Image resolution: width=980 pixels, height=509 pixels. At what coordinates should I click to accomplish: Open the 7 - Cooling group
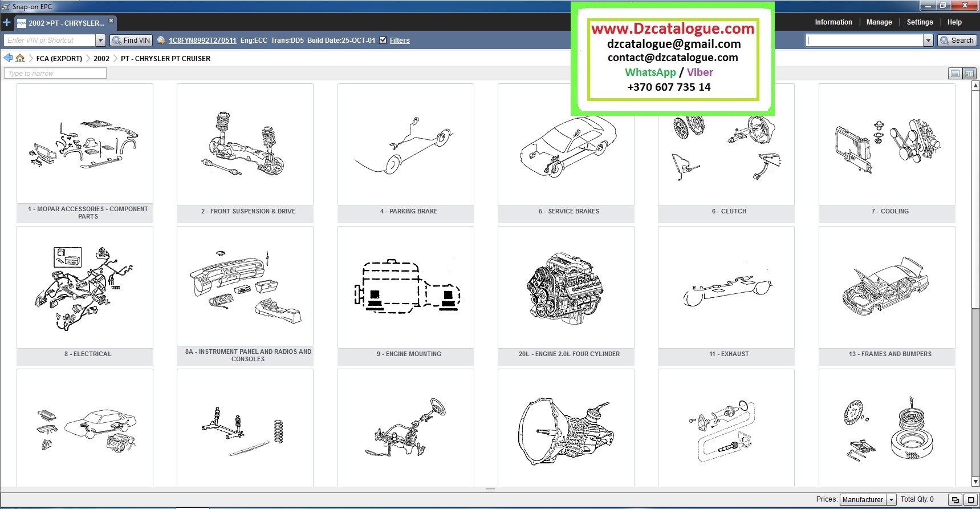point(887,153)
